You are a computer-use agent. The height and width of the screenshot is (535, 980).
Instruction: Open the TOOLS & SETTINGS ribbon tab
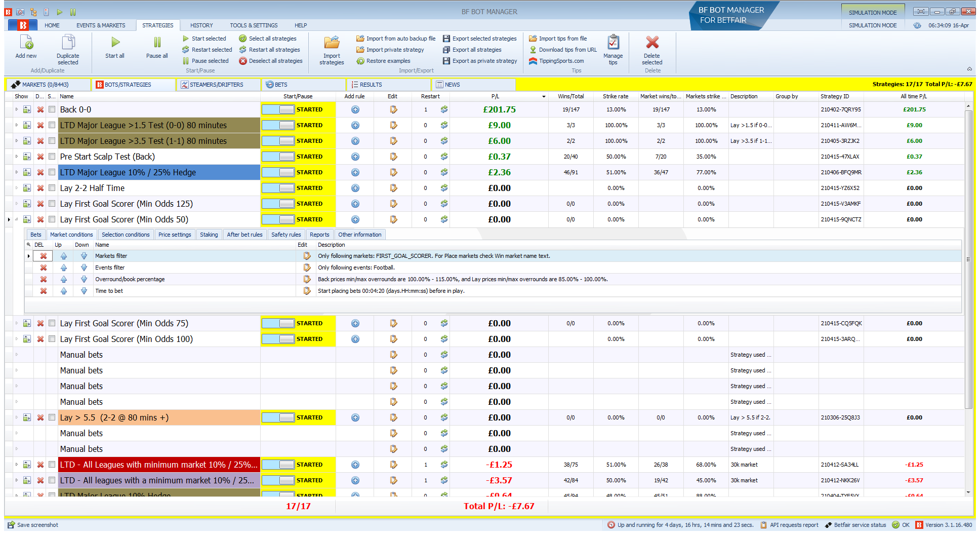tap(254, 25)
